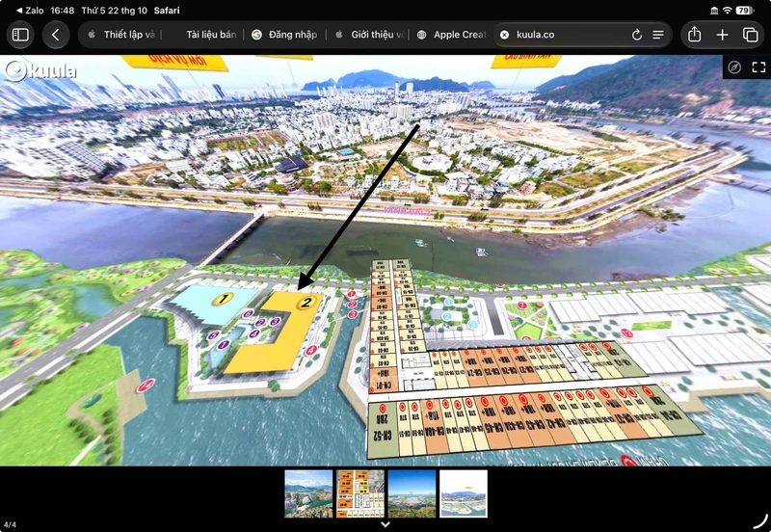The height and width of the screenshot is (532, 771).
Task: Select the CH-24 unit
Action: (472, 368)
